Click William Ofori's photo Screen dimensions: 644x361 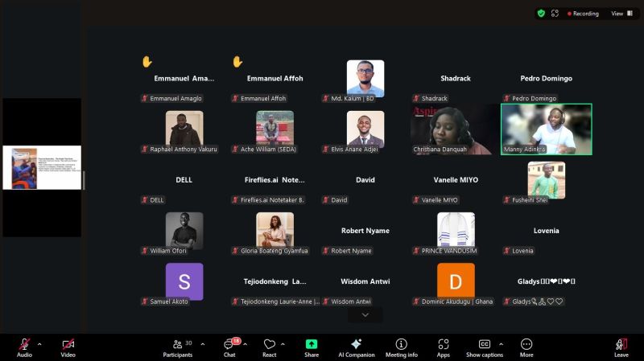[x=184, y=230]
